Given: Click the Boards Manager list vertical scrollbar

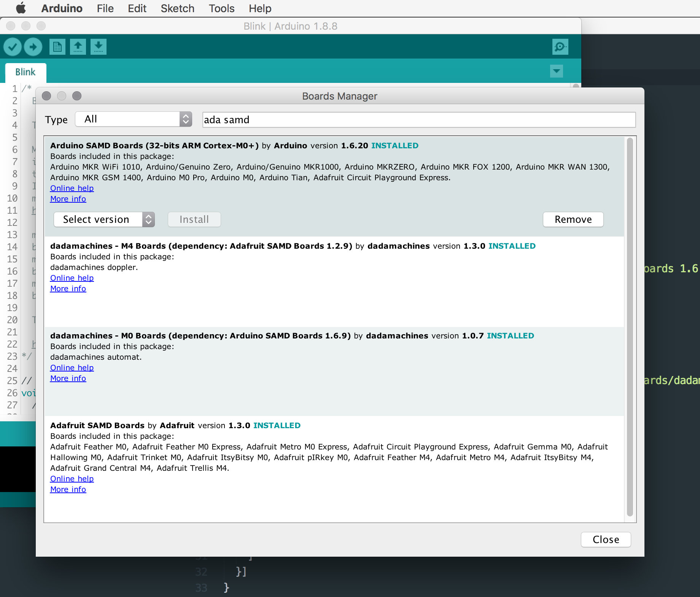Looking at the screenshot, I should [630, 327].
